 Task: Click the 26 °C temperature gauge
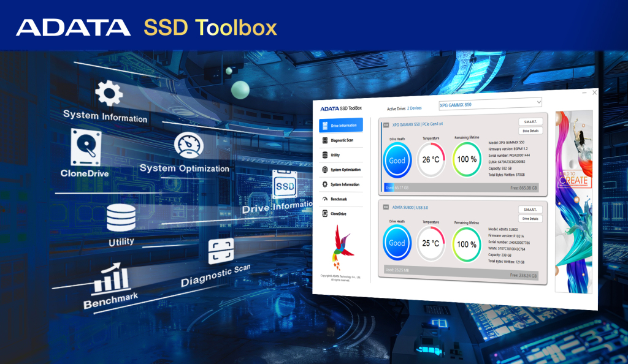click(x=431, y=159)
